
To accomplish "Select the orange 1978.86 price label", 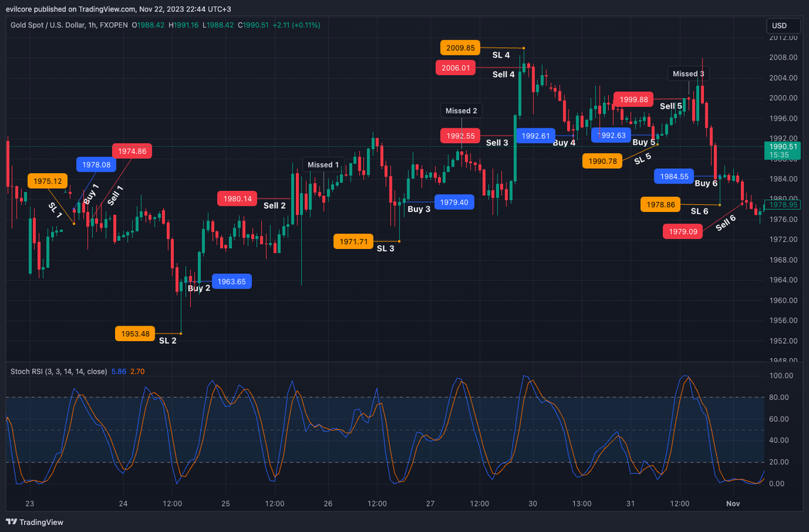I will pyautogui.click(x=661, y=205).
